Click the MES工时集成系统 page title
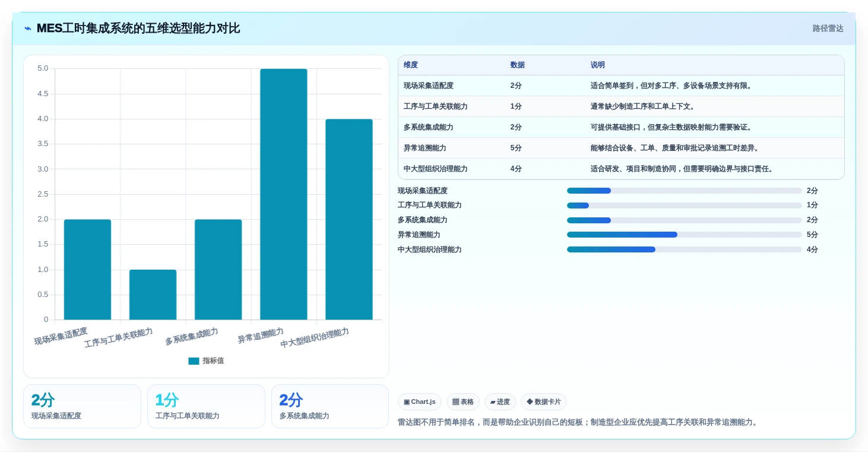This screenshot has height=452, width=868. coord(138,29)
